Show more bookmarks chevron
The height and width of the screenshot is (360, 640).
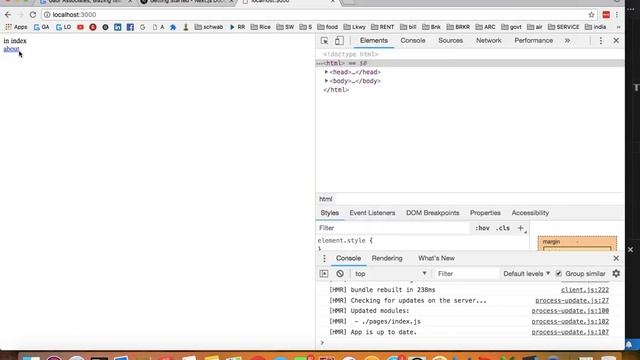coord(618,27)
